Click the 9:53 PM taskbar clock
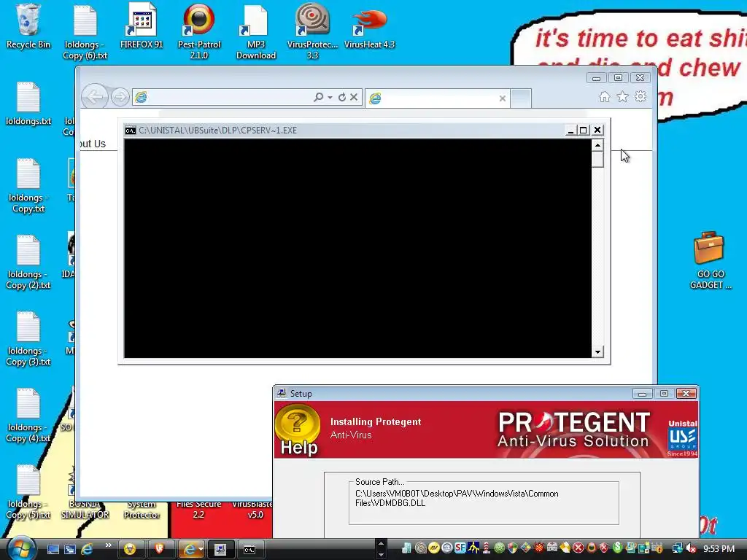 [x=719, y=549]
